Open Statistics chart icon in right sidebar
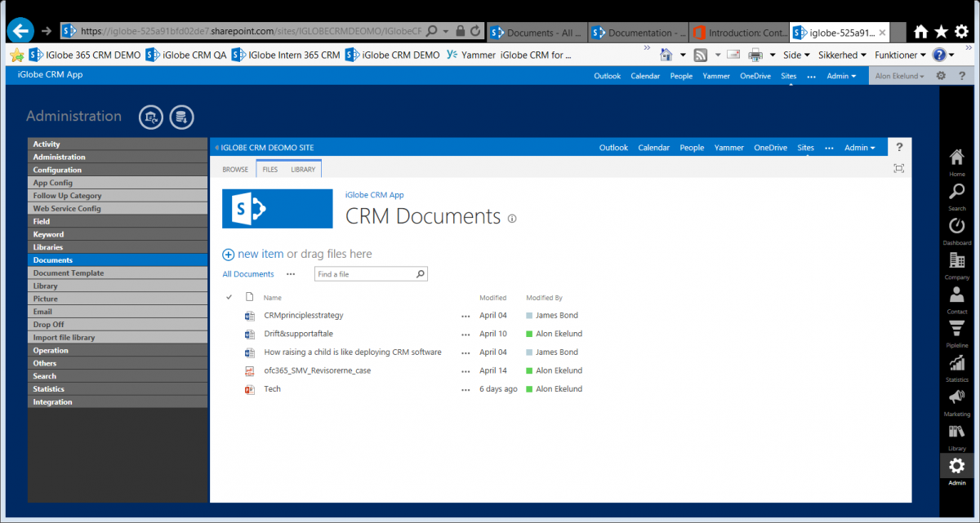980x523 pixels. [956, 368]
